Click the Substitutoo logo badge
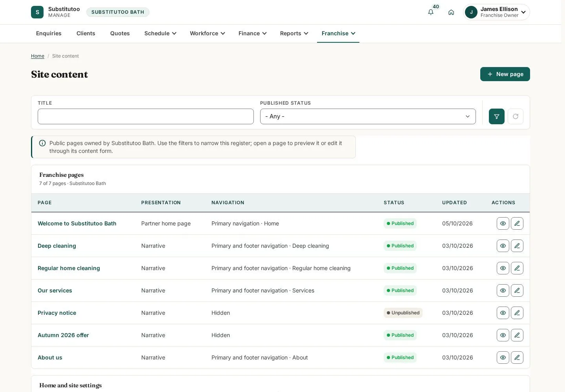The height and width of the screenshot is (392, 565). pyautogui.click(x=37, y=12)
